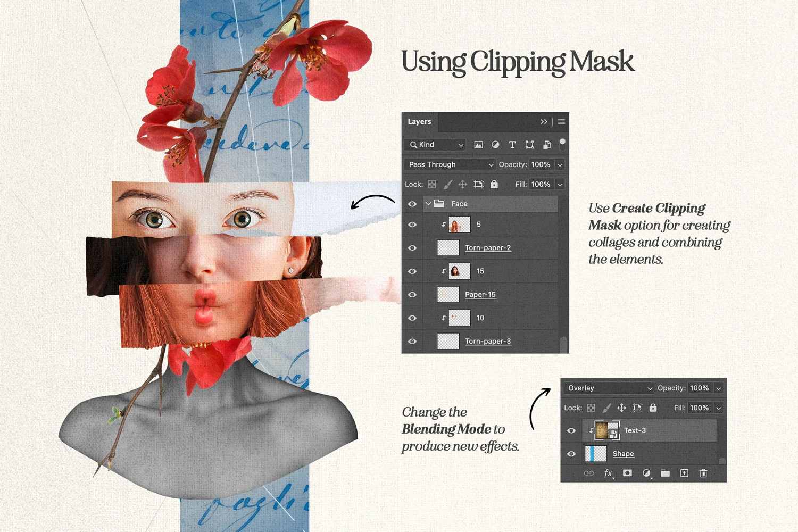Image resolution: width=798 pixels, height=532 pixels.
Task: Click the Paper-15 layer name
Action: point(480,295)
